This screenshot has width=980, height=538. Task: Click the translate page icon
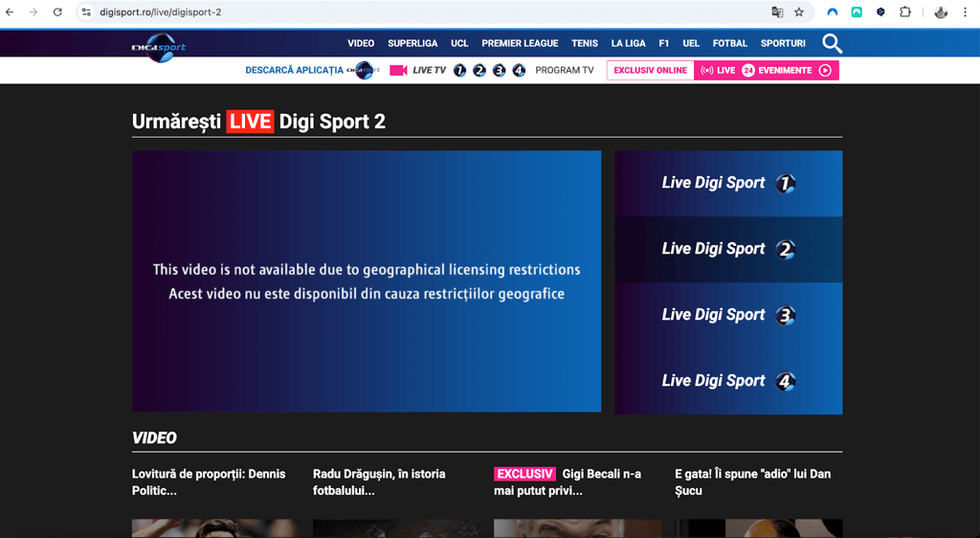[x=777, y=11]
